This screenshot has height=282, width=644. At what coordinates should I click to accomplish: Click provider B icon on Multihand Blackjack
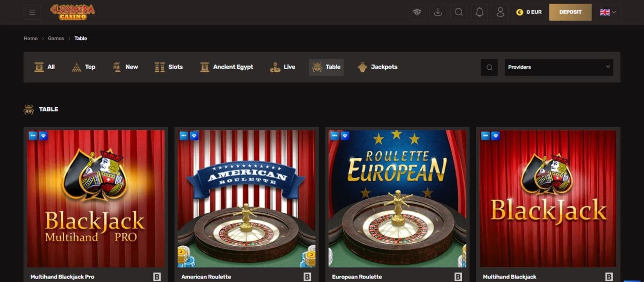tap(609, 277)
